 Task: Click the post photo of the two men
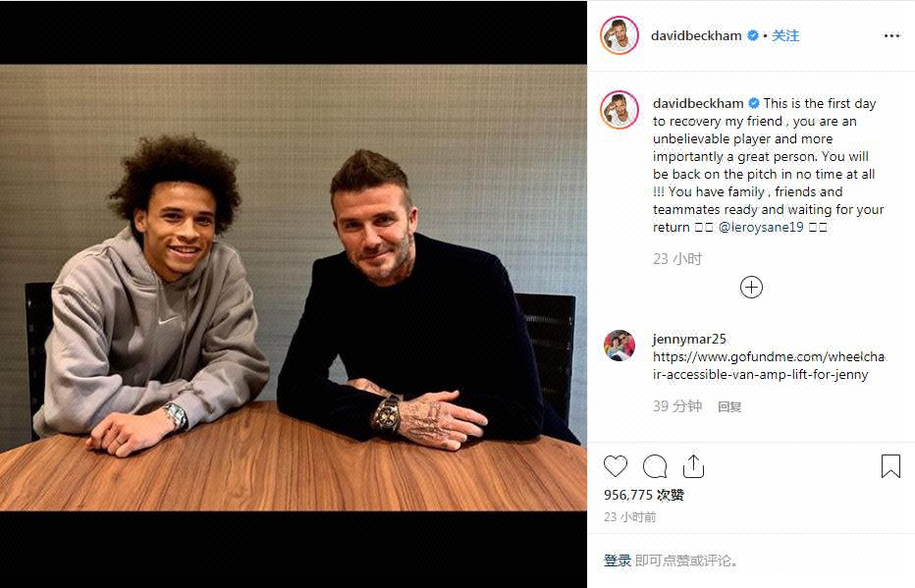293,288
